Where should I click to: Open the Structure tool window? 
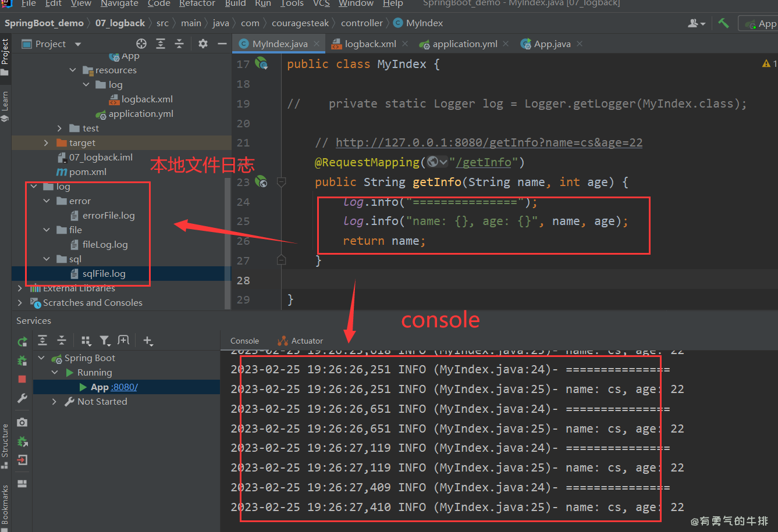point(5,446)
